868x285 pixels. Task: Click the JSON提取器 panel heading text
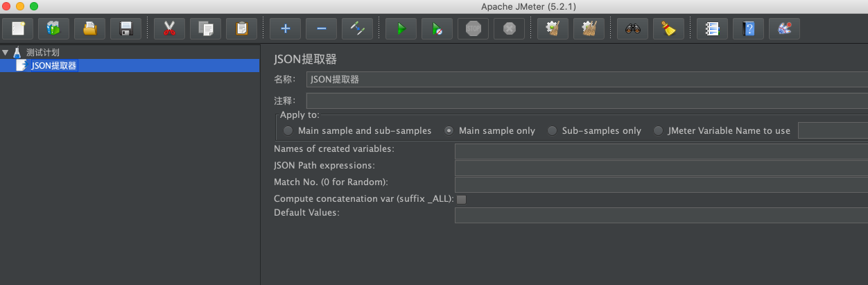pos(305,59)
